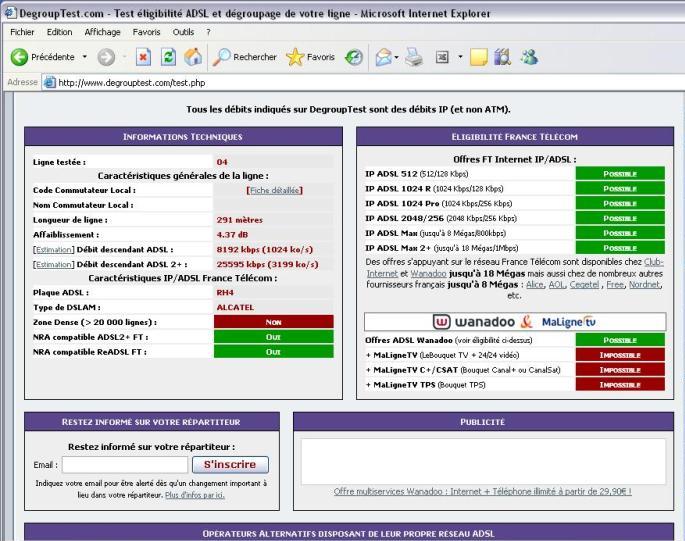Image resolution: width=685 pixels, height=541 pixels.
Task: Focus the Email input field
Action: (125, 465)
